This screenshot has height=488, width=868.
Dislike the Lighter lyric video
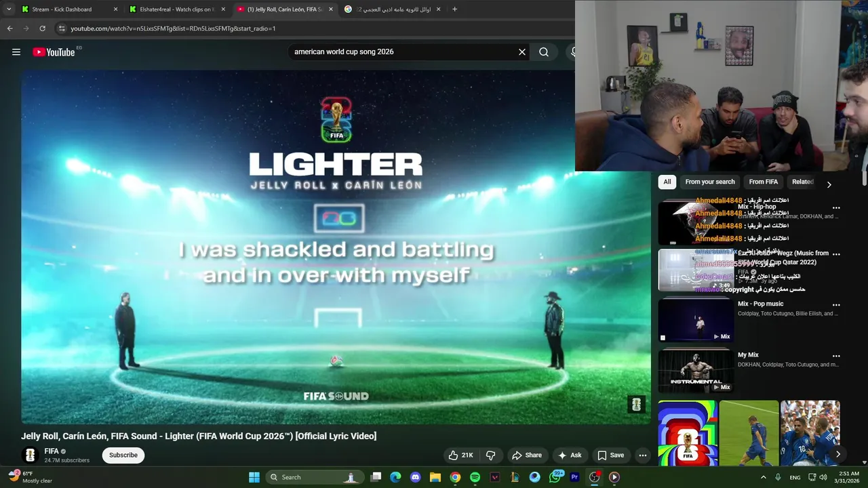tap(491, 455)
